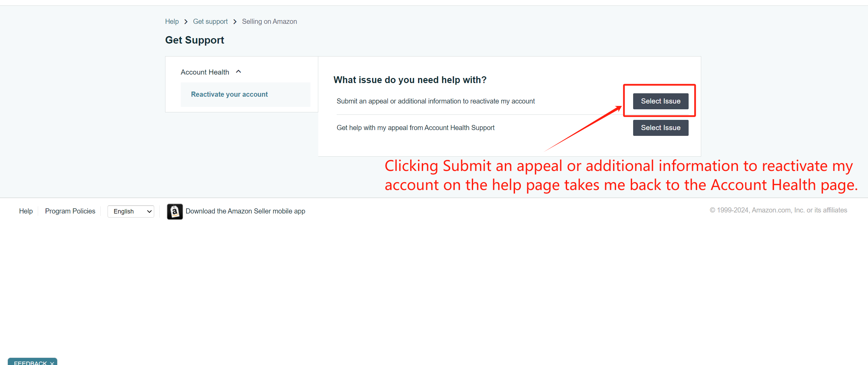Open the FEEDBACK tab
868x365 pixels.
tap(30, 363)
